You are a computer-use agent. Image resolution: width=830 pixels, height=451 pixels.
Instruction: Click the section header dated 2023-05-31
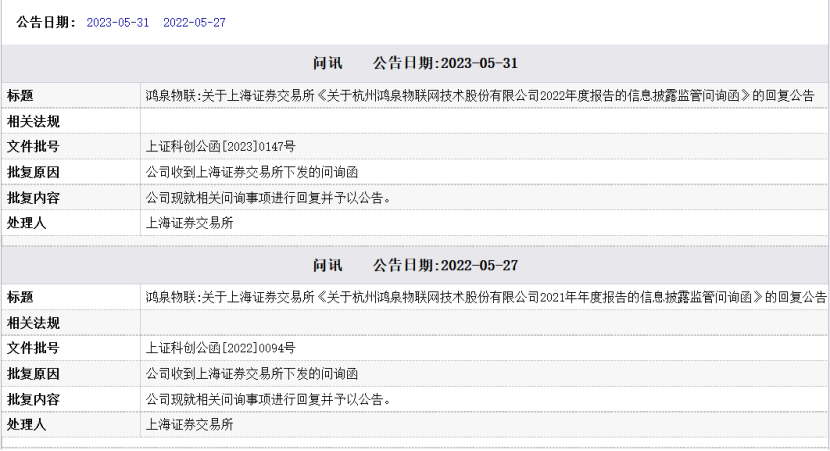[x=415, y=63]
